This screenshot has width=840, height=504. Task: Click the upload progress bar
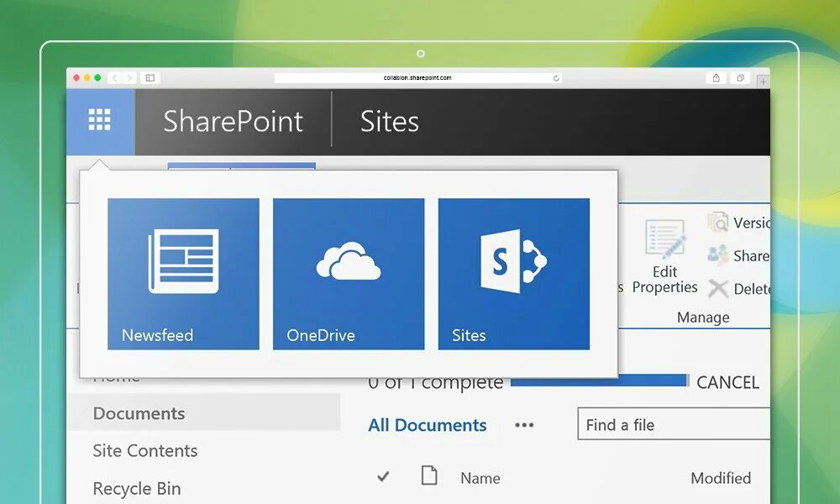600,381
